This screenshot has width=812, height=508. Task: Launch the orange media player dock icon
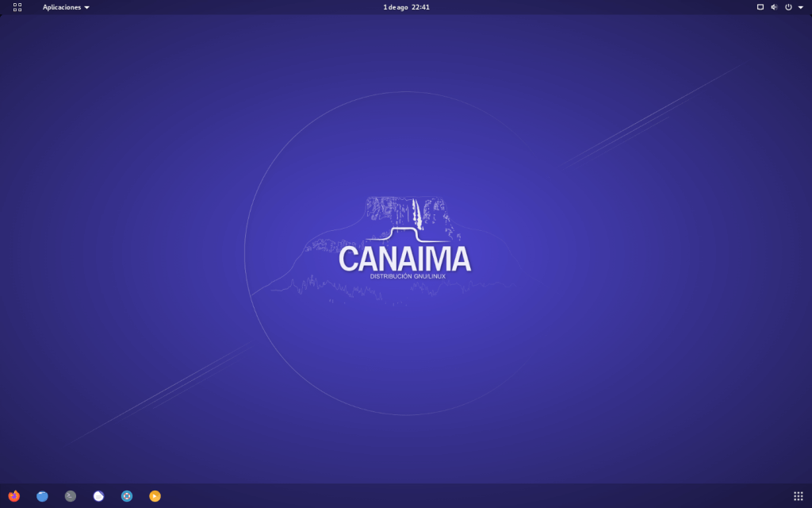point(155,496)
